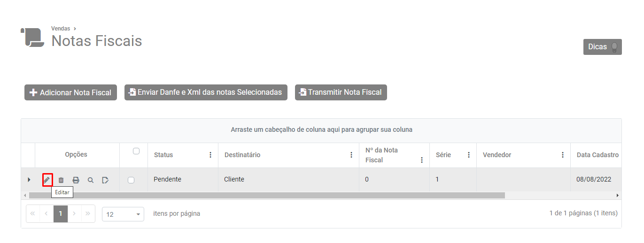Open the Vendedor column three-dot menu
The width and height of the screenshot is (644, 243).
[563, 155]
